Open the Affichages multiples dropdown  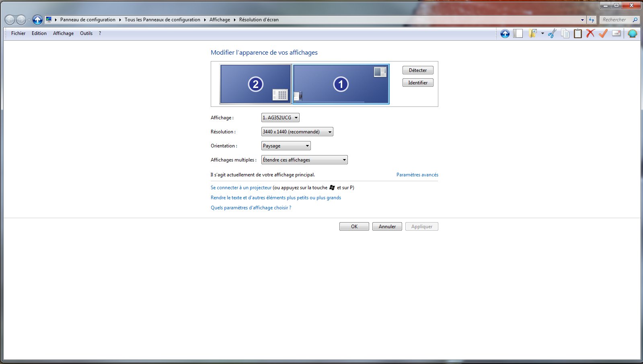(x=304, y=160)
